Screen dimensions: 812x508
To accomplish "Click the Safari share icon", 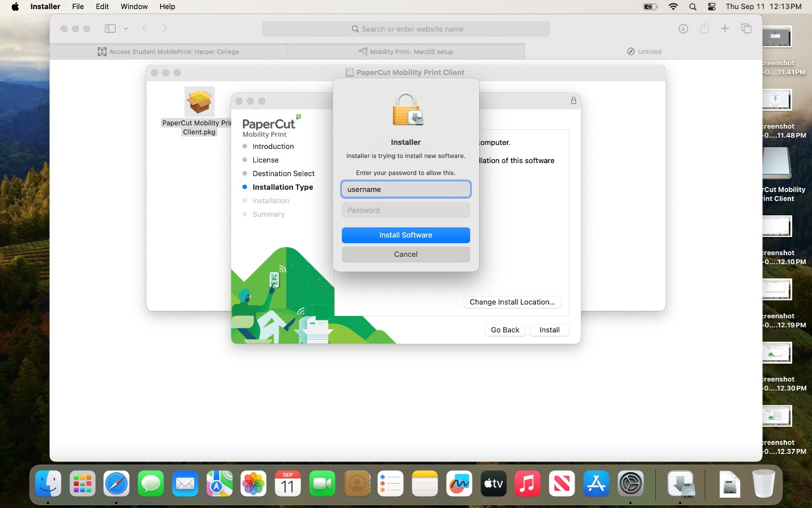I will point(704,28).
